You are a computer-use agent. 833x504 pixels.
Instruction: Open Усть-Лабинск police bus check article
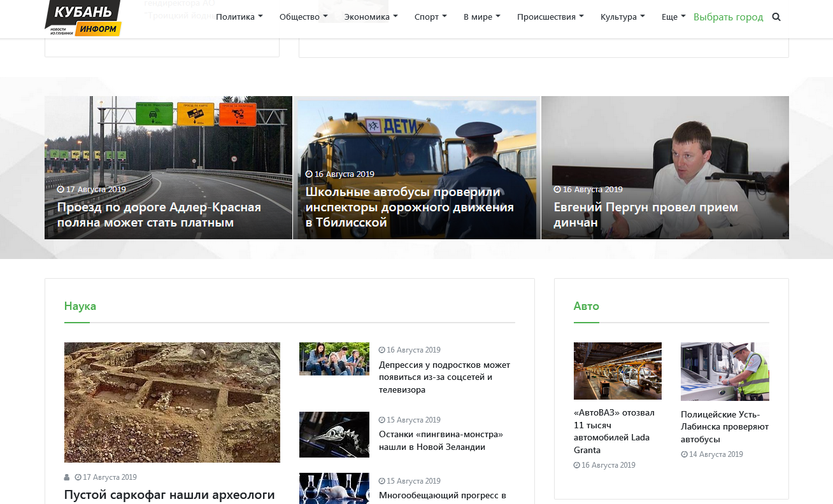pos(724,426)
